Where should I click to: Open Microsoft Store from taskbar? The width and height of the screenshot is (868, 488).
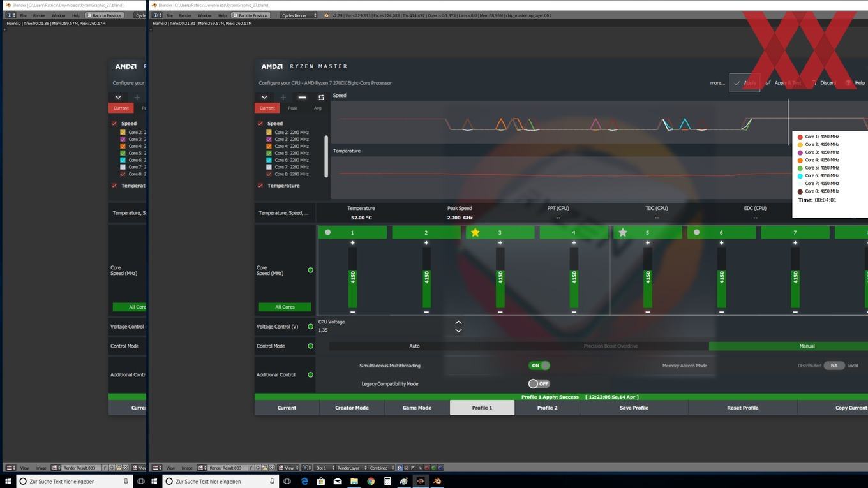coord(321,482)
